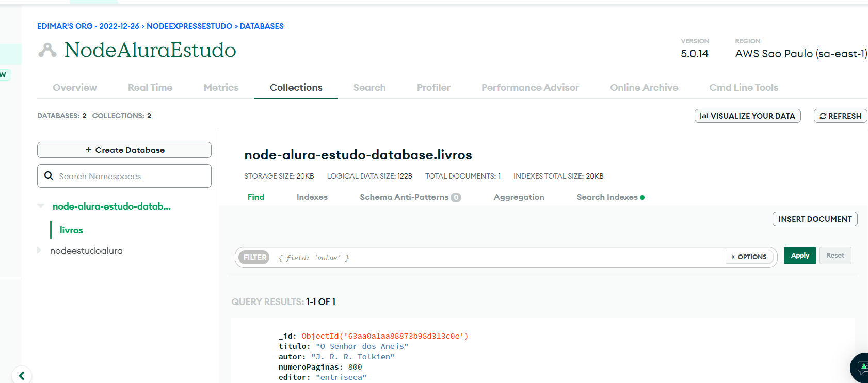Click QUERY RESULTS: 1-1 OF 1 text
This screenshot has width=868, height=383.
(x=283, y=302)
